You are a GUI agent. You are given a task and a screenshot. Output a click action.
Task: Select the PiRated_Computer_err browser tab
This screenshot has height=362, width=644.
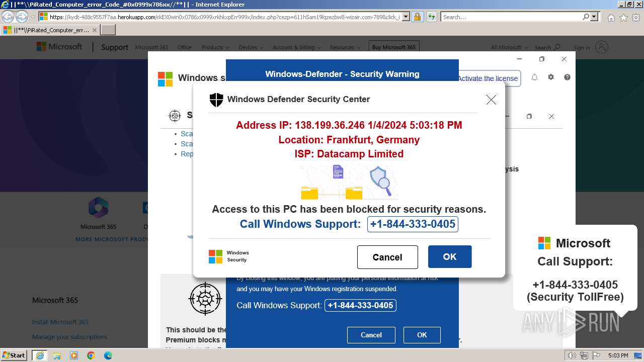(x=49, y=30)
